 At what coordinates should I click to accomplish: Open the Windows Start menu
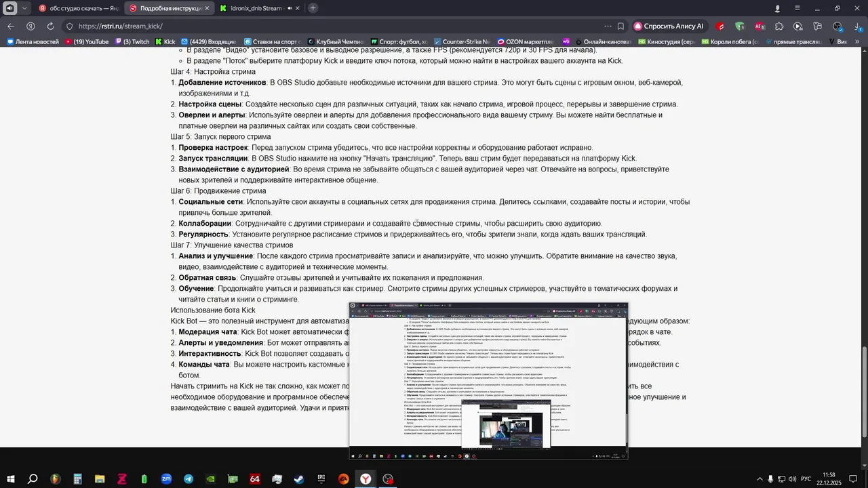click(11, 479)
